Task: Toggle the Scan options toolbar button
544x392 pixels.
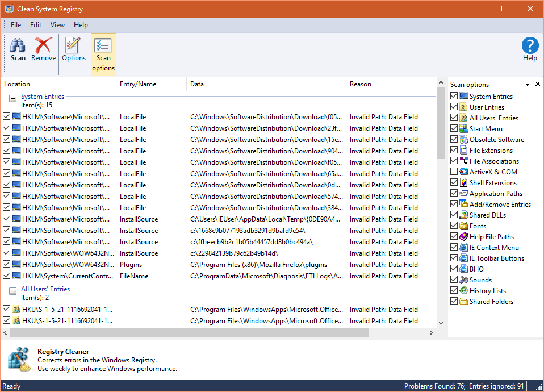Action: click(103, 55)
